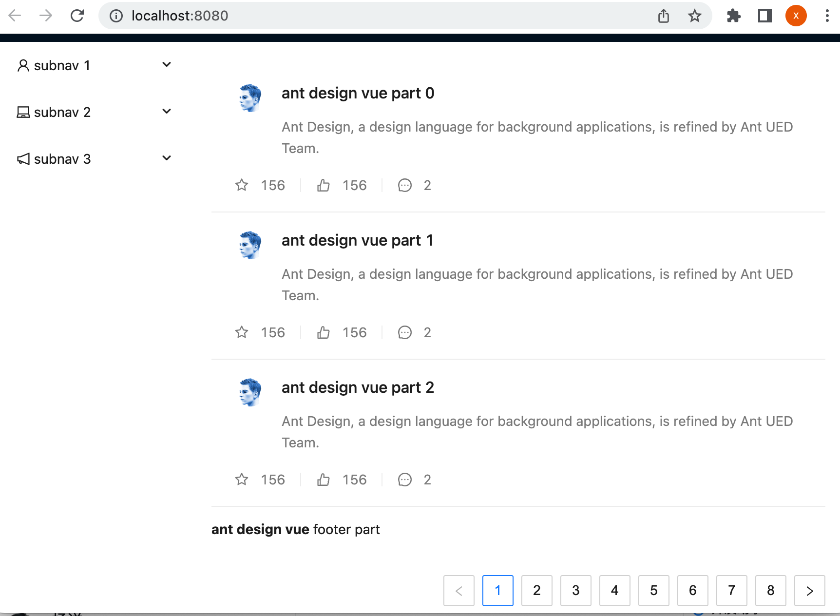Go to pagination page 4
This screenshot has width=840, height=616.
pos(615,591)
